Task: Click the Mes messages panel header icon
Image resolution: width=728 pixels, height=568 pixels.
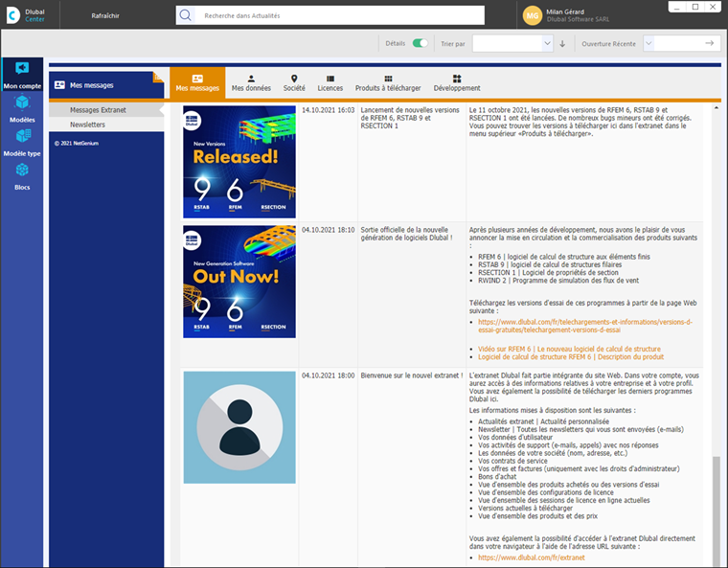Action: pyautogui.click(x=59, y=85)
